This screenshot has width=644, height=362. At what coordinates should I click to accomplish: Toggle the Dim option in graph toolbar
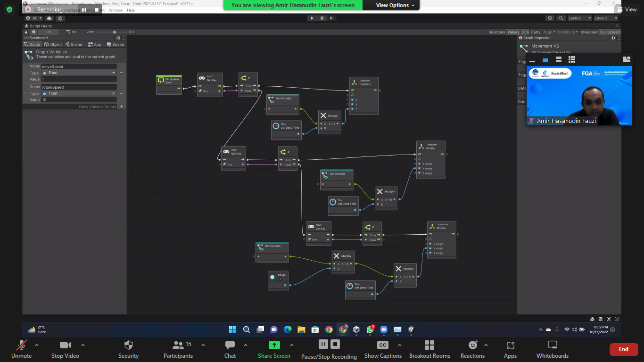point(525,32)
